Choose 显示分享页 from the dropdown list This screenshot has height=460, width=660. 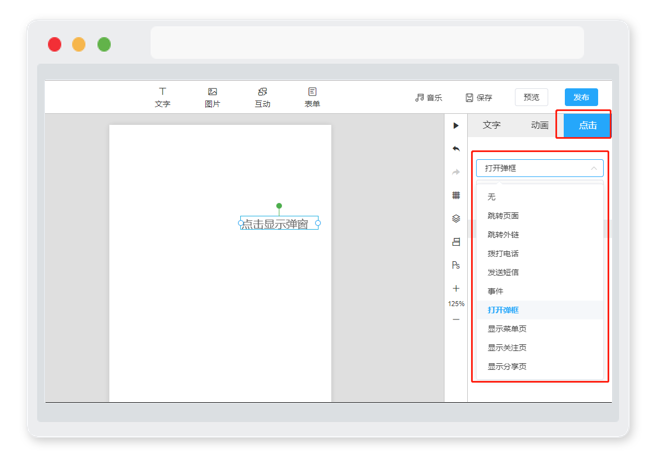540,367
